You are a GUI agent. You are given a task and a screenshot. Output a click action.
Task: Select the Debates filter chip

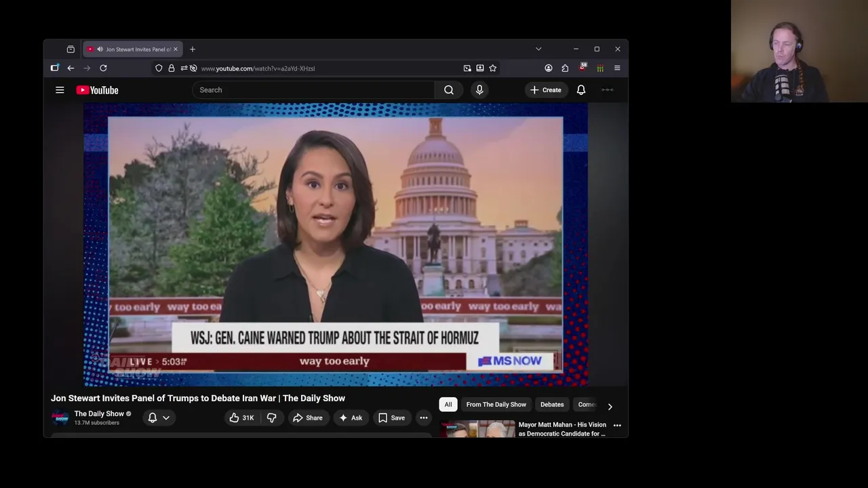552,405
